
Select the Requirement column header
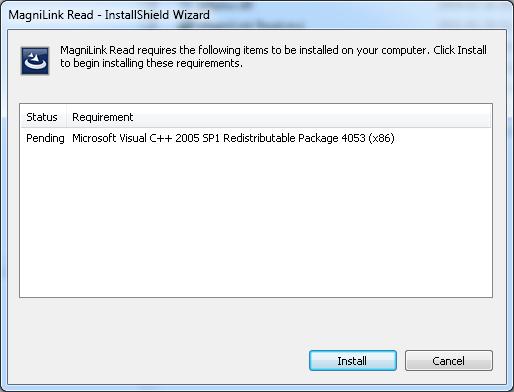pyautogui.click(x=103, y=117)
